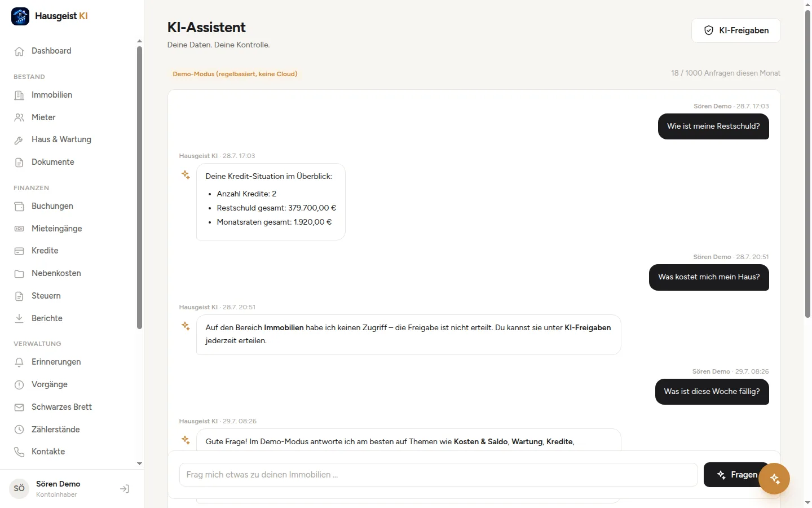Click the 'Was ist diese Woche fällig?' message
The height and width of the screenshot is (508, 812).
click(712, 392)
